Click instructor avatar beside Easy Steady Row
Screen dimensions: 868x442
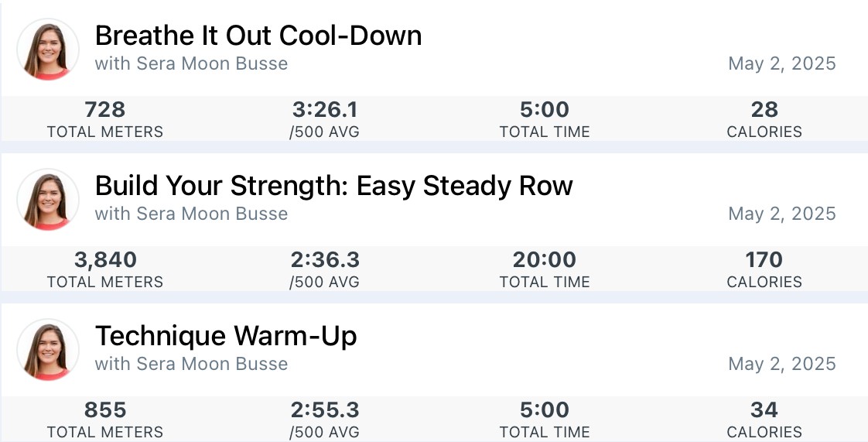click(x=48, y=200)
